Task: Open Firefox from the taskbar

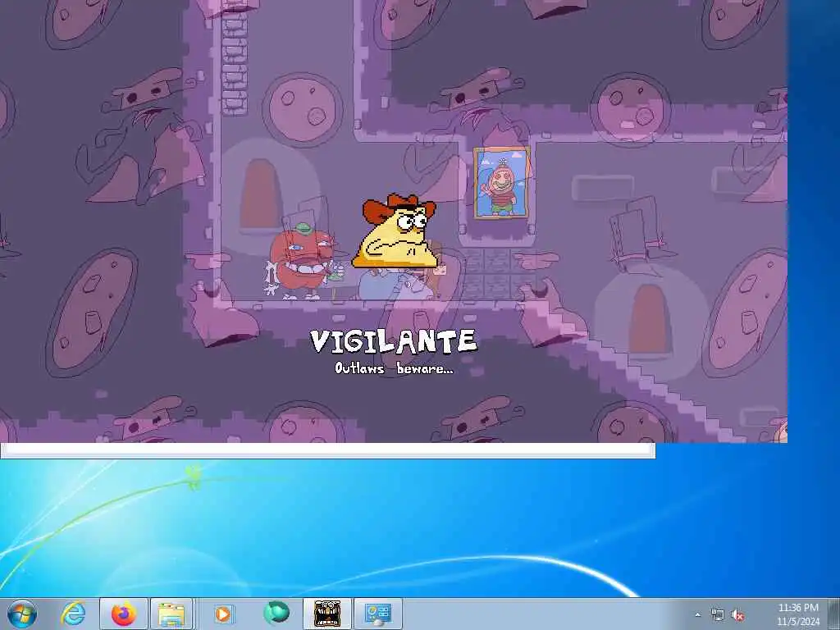Action: coord(124,614)
